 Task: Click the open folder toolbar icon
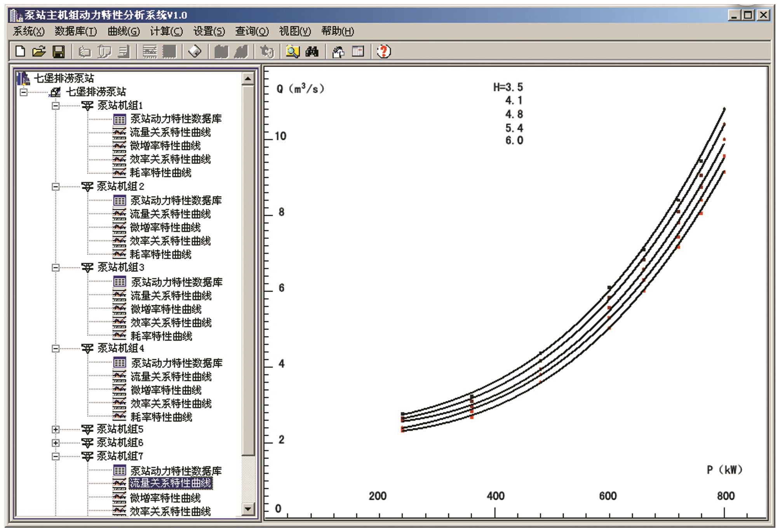[x=38, y=51]
